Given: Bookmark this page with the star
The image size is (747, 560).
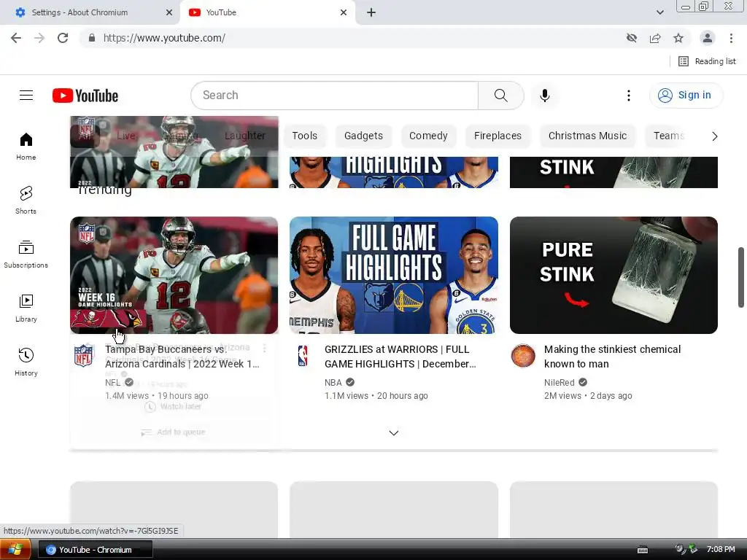Looking at the screenshot, I should (x=678, y=38).
